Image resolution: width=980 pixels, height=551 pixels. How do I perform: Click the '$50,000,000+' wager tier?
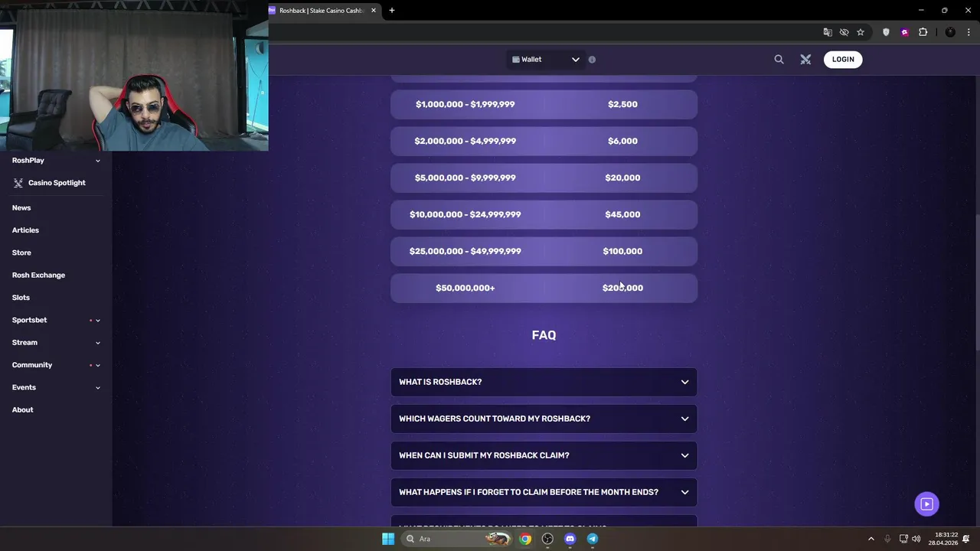tap(465, 288)
